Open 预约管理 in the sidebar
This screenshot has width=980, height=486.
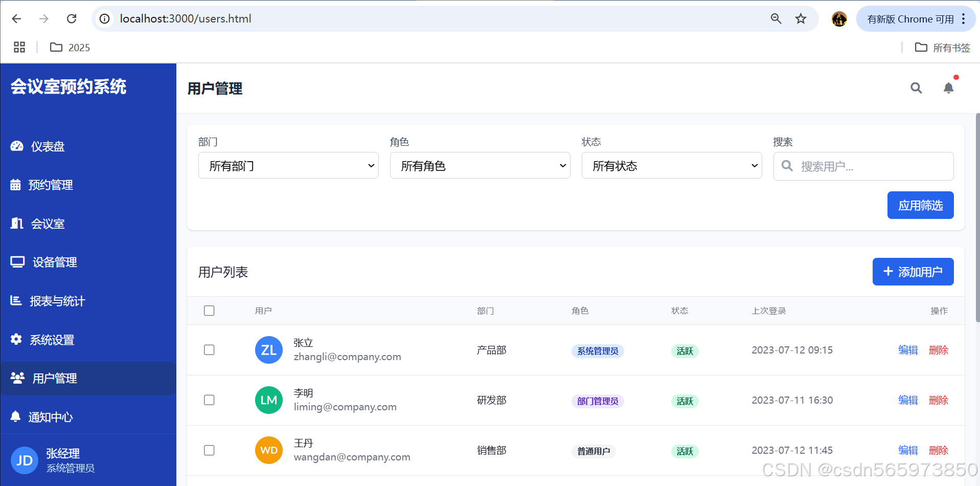coord(88,185)
